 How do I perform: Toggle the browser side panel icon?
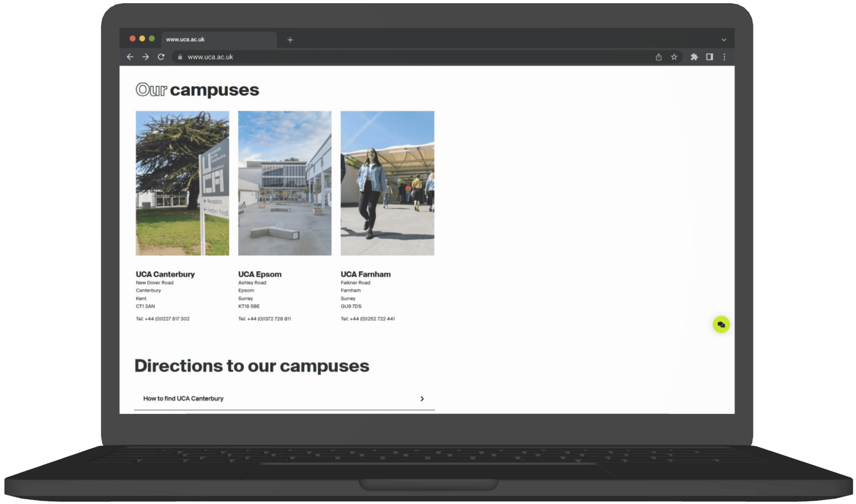[709, 57]
